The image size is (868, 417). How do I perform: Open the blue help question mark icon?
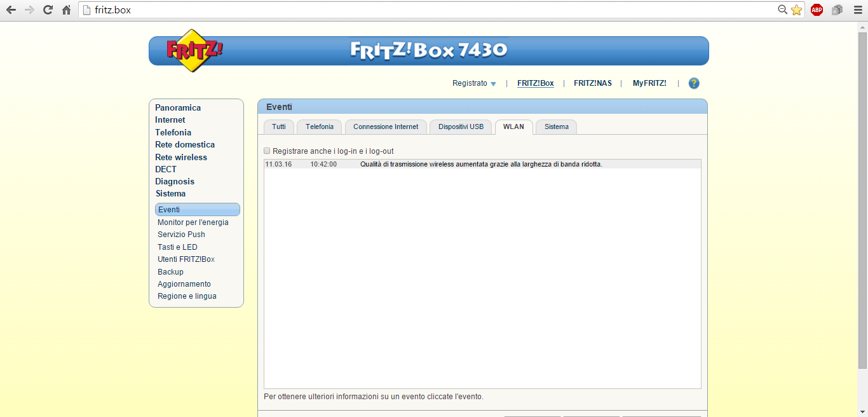click(x=694, y=83)
